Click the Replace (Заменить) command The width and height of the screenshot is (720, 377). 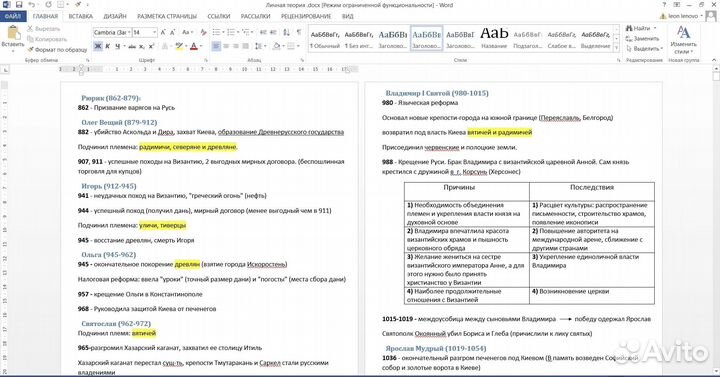643,39
